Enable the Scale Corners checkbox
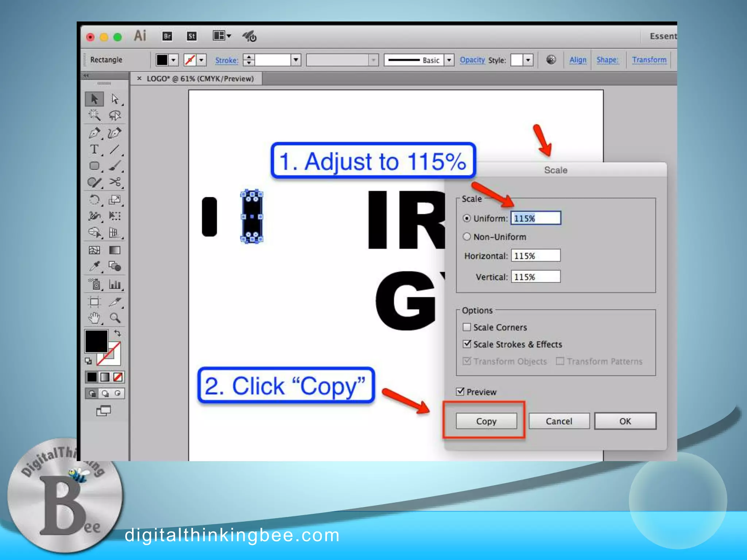The image size is (747, 560). [x=467, y=327]
